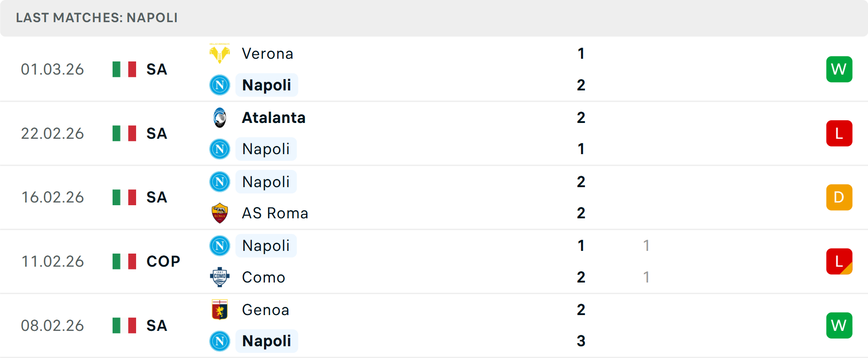Viewport: 868px width, 358px height.
Task: Click the Atalanta club logo
Action: tap(220, 117)
